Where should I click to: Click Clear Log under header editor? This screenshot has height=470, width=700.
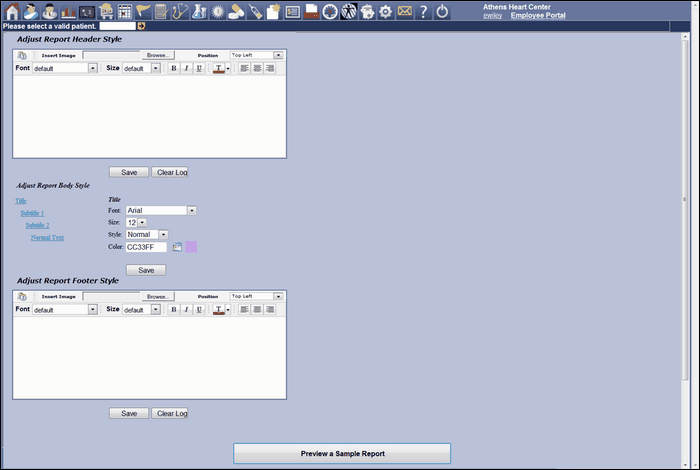point(170,172)
